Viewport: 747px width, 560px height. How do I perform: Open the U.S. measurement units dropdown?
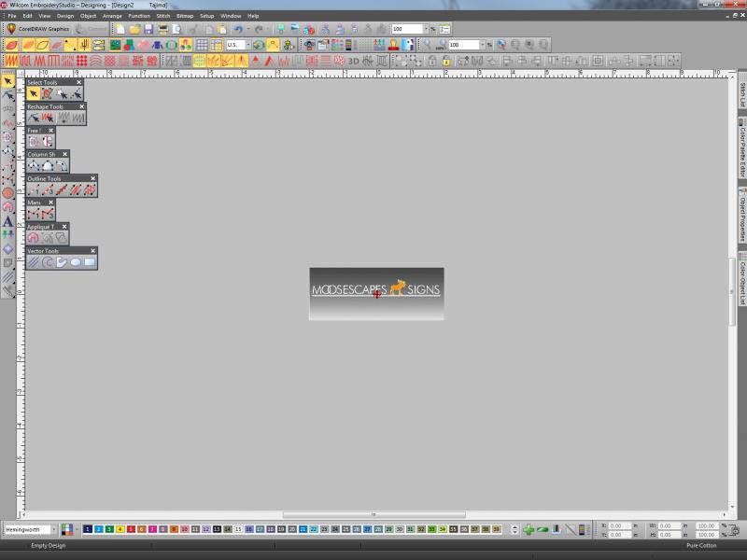click(247, 45)
